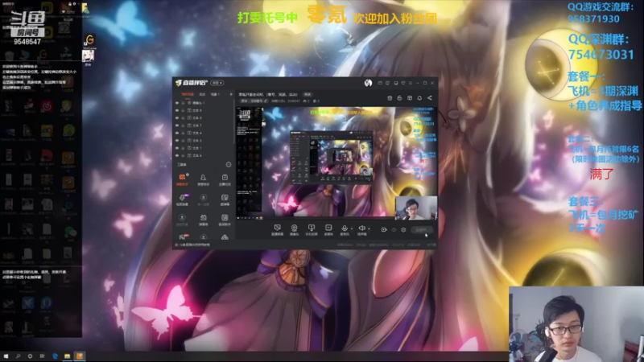644x362 pixels.
Task: Click the start streaming button
Action: point(421,230)
